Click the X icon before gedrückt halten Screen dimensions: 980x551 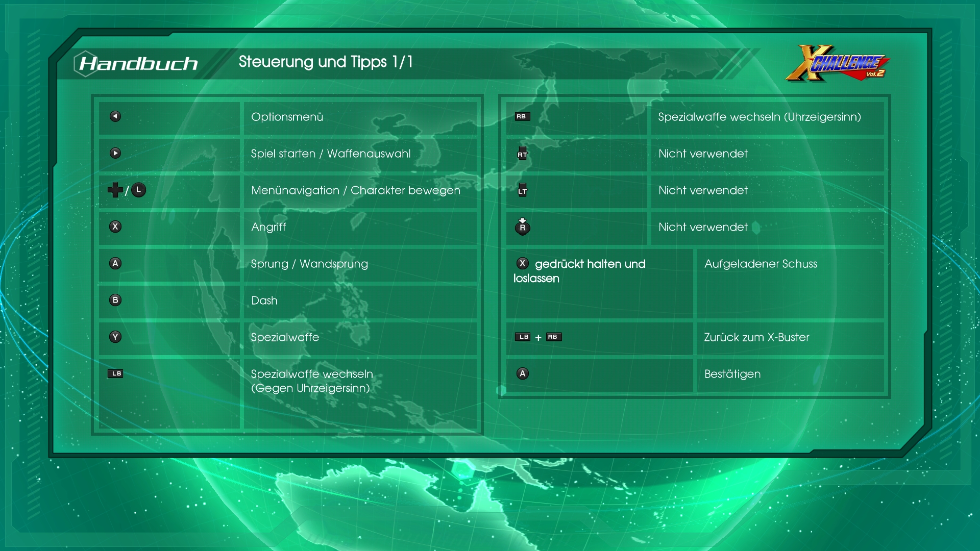tap(522, 263)
